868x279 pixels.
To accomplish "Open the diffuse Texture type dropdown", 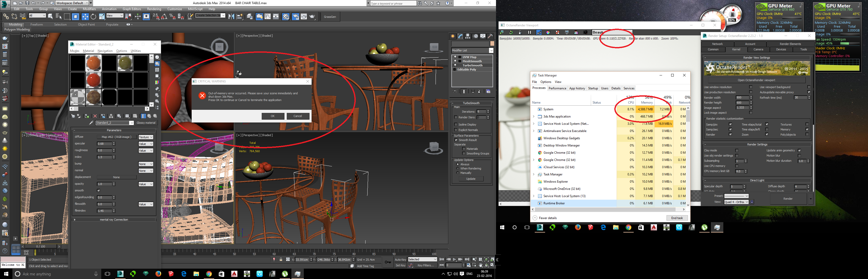I will 145,137.
